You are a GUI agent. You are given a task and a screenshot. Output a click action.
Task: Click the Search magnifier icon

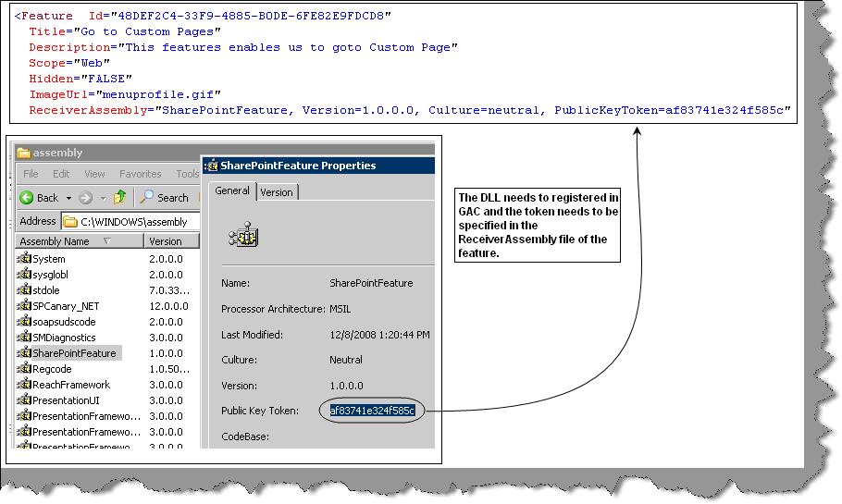(146, 197)
